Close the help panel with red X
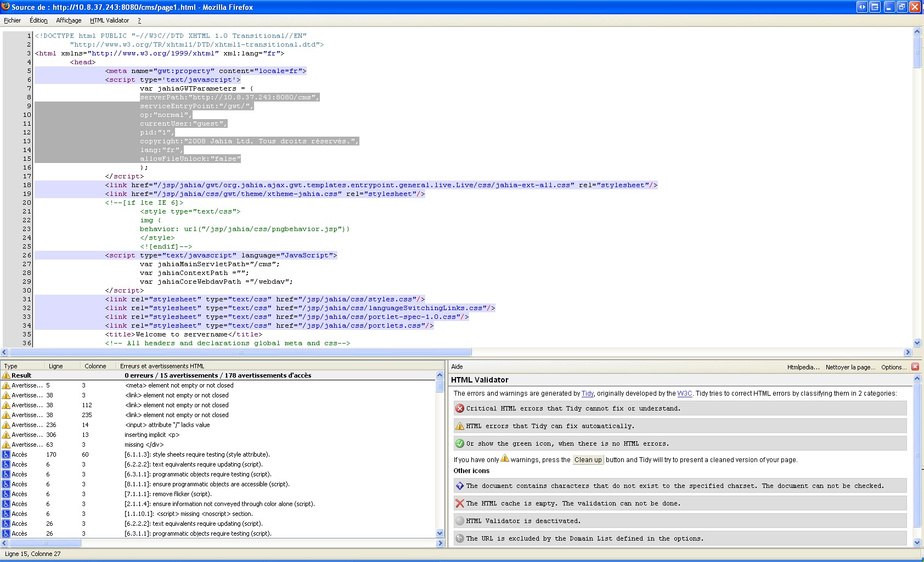This screenshot has width=924, height=562. point(915,367)
